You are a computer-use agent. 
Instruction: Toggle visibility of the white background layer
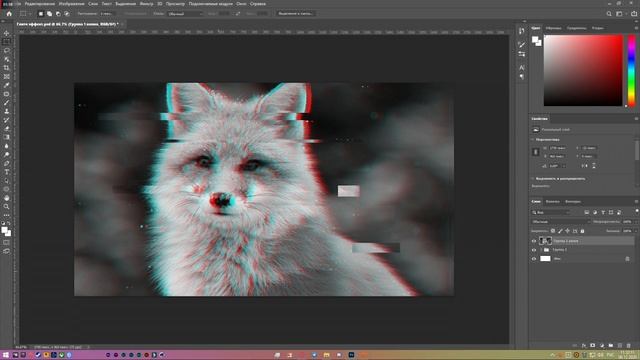coord(534,259)
